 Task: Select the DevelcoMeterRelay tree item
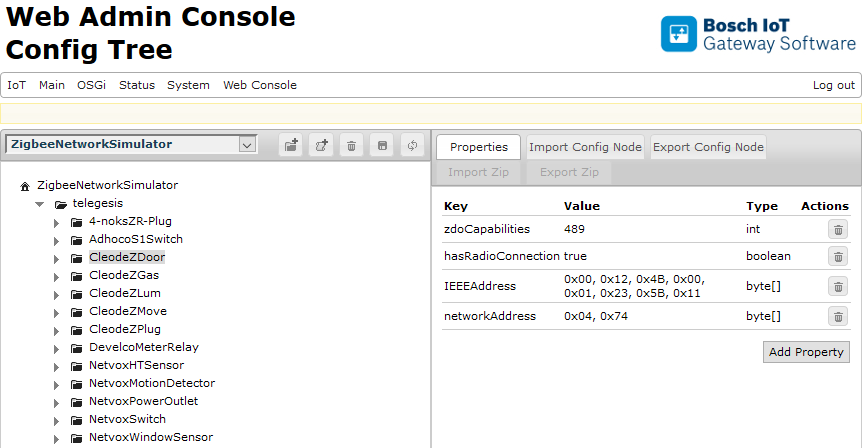click(143, 347)
